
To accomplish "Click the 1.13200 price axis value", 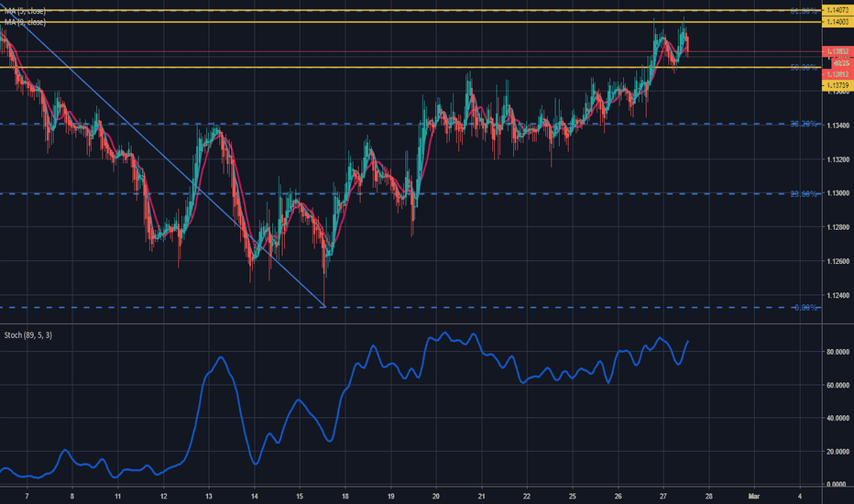I will pyautogui.click(x=838, y=159).
